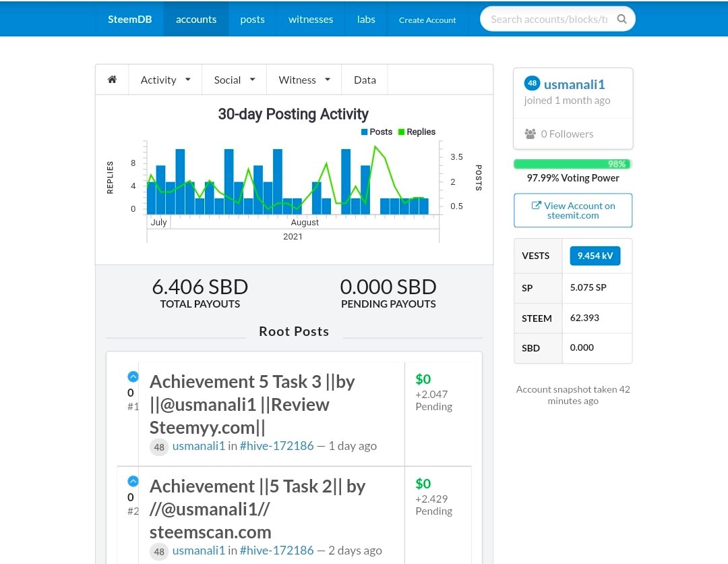Click the 48 badge in second post byline
Image resolution: width=728 pixels, height=564 pixels.
(159, 551)
